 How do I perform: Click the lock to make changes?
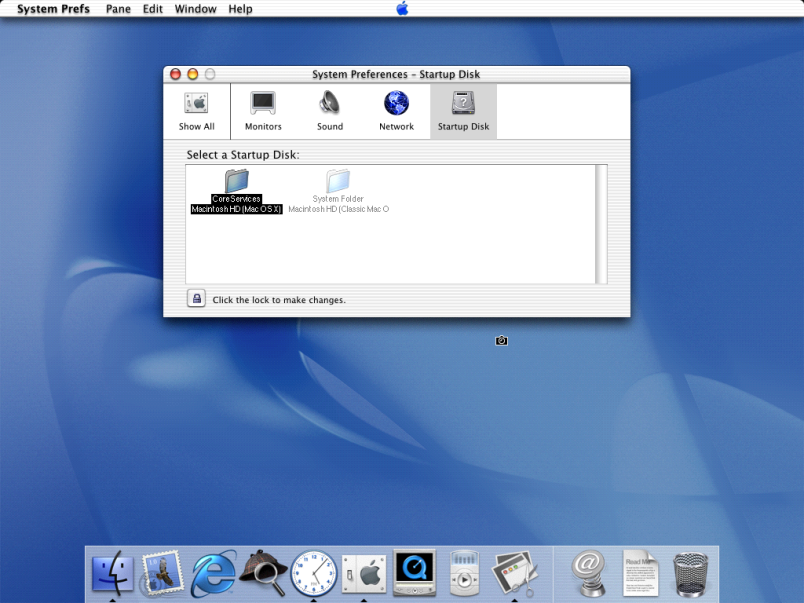coord(197,298)
